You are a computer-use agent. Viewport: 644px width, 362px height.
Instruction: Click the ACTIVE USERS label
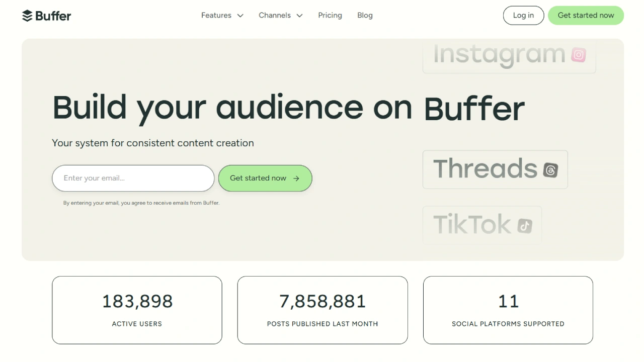point(137,324)
